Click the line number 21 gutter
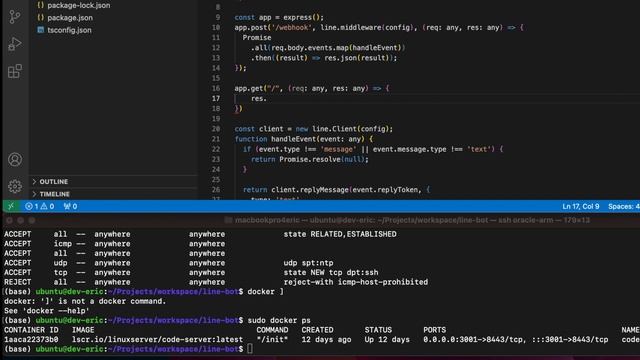 216,139
